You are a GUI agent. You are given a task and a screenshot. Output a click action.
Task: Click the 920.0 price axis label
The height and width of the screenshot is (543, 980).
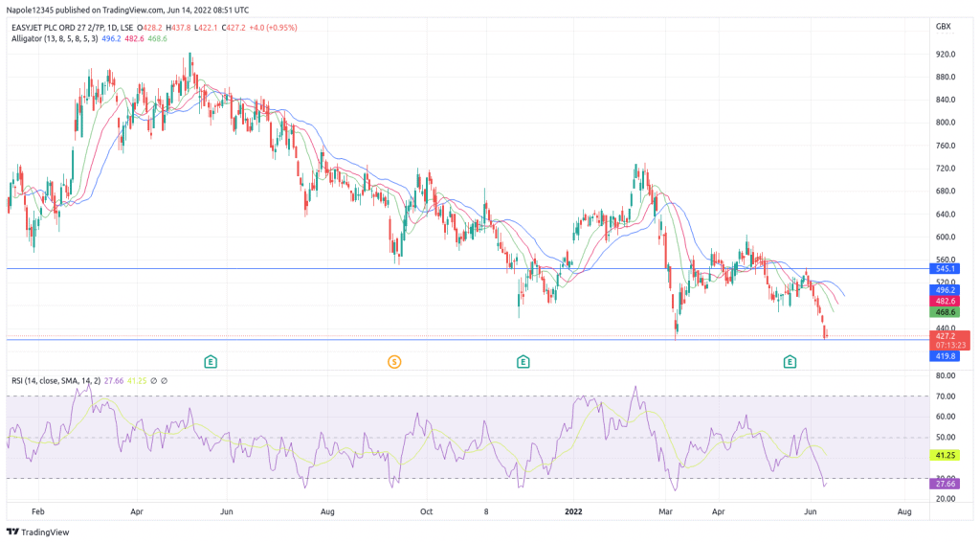click(x=945, y=55)
